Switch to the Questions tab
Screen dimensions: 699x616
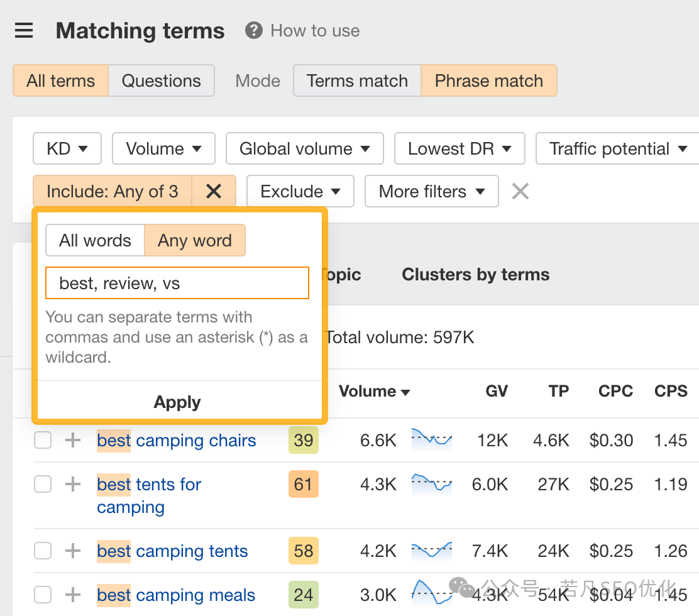click(x=162, y=80)
